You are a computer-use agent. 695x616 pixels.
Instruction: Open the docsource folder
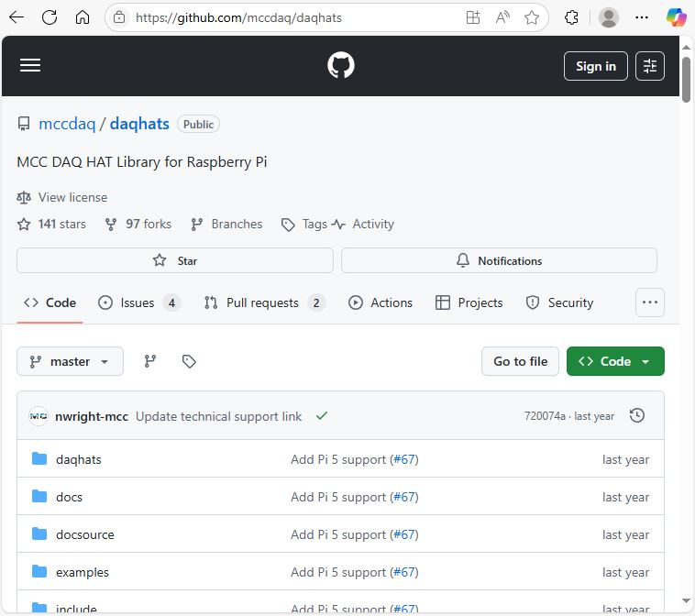[84, 534]
